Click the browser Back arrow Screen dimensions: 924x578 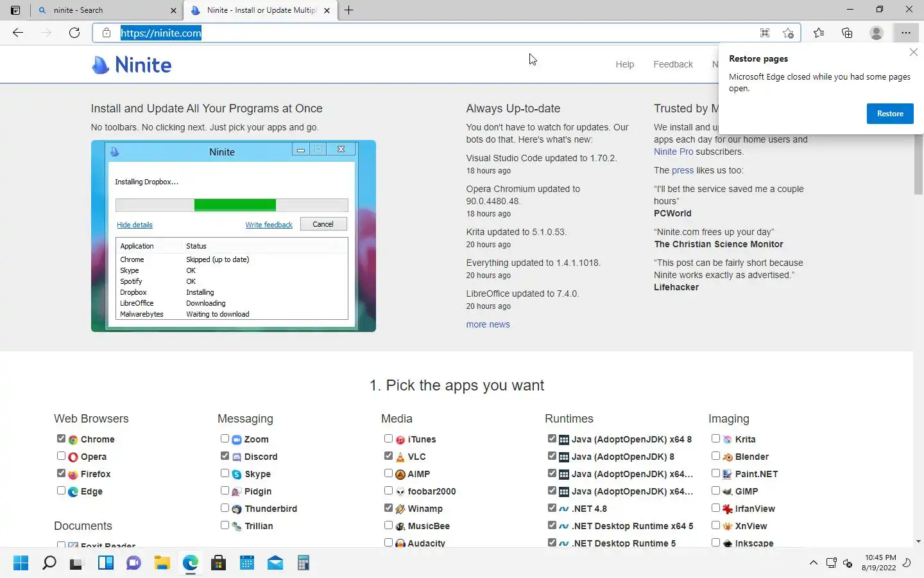pyautogui.click(x=18, y=33)
